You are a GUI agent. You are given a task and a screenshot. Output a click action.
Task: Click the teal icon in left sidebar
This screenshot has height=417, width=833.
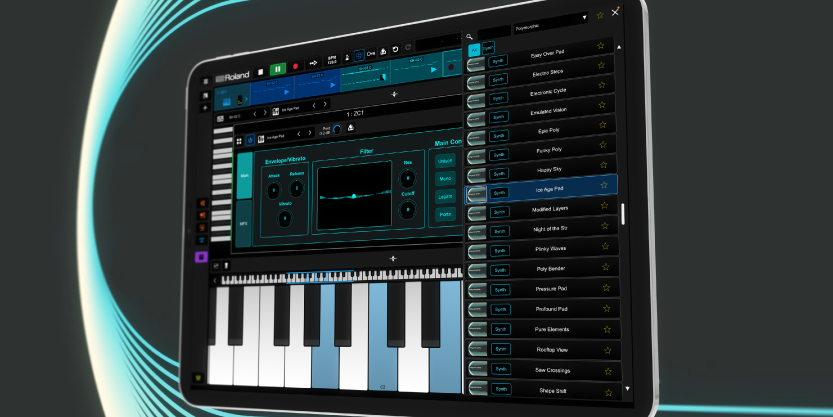202,240
